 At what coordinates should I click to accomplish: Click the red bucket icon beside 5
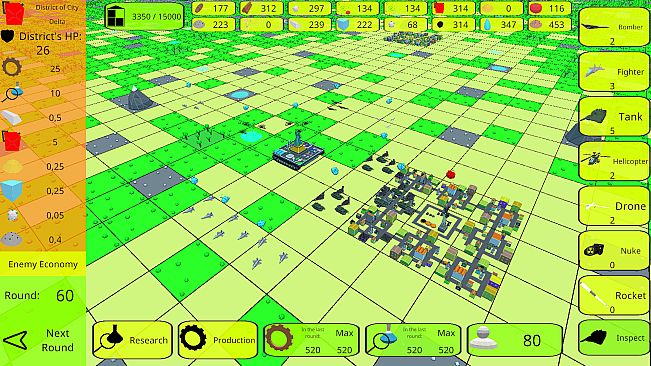pos(12,142)
